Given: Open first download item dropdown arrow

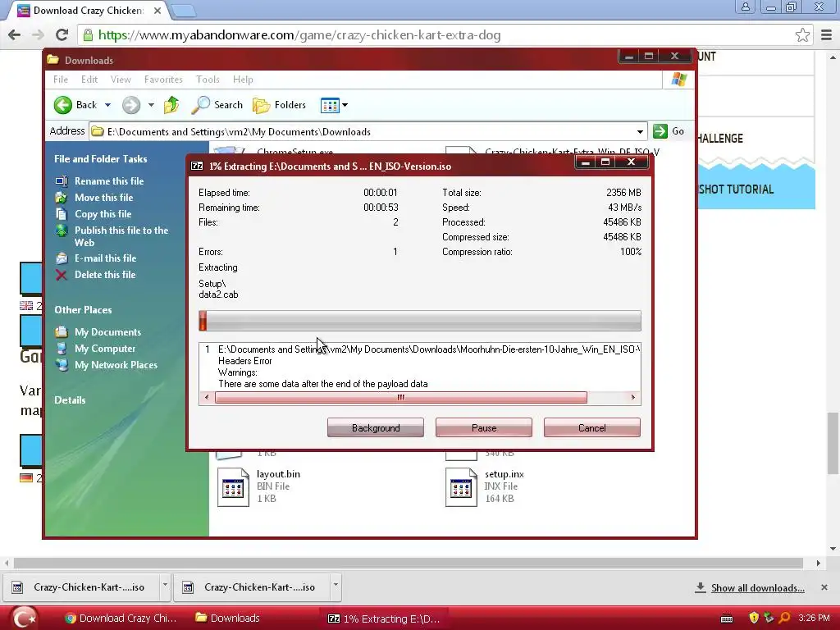Looking at the screenshot, I should pos(165,587).
